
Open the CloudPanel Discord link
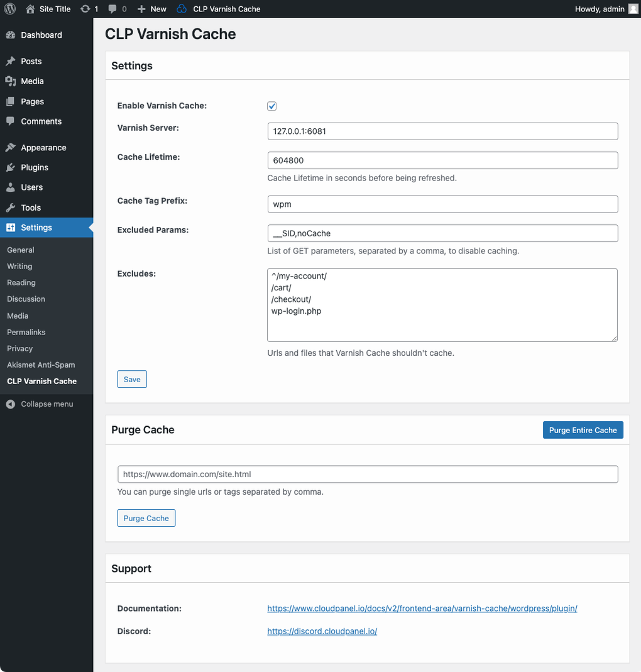click(x=322, y=631)
